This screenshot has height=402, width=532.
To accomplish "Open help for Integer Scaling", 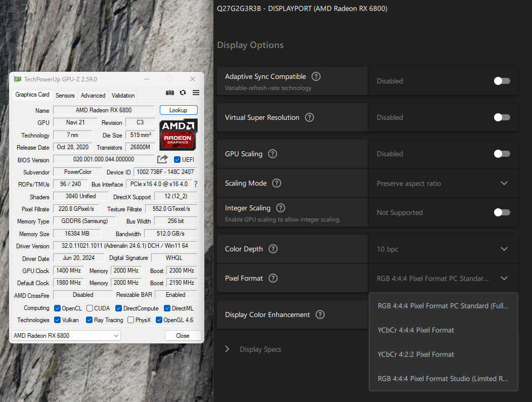I will pos(281,208).
